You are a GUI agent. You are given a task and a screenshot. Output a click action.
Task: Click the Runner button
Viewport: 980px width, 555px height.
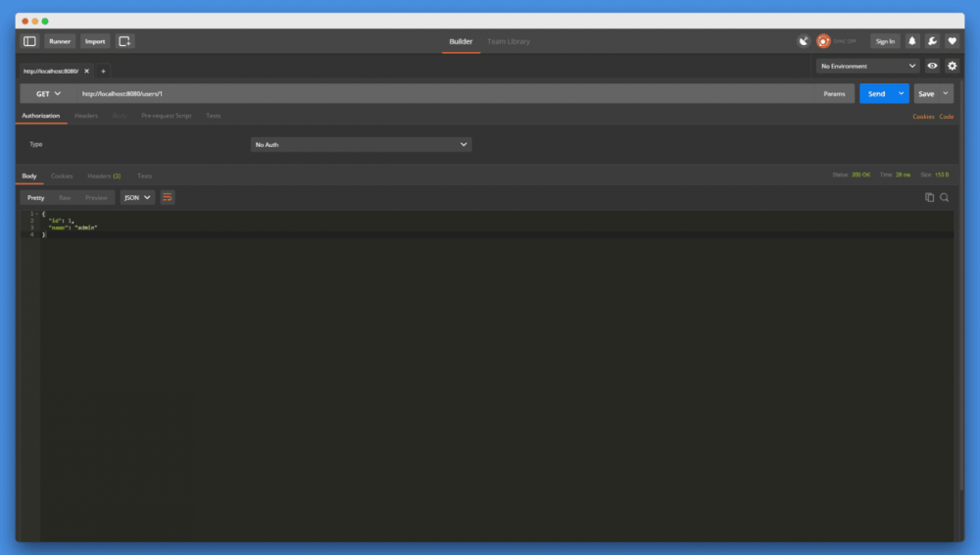60,41
